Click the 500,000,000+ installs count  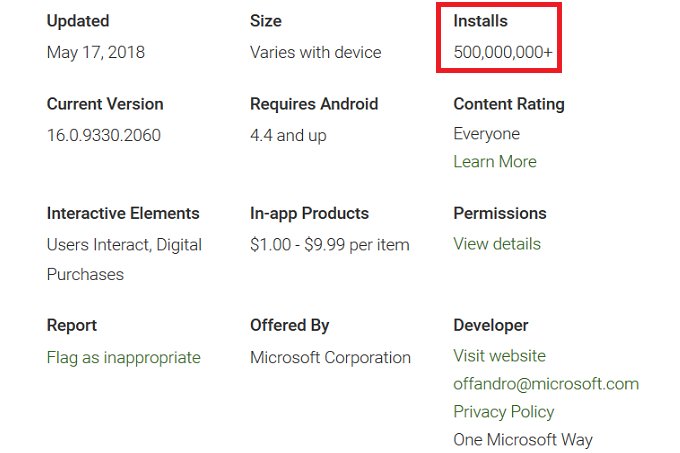pos(503,52)
